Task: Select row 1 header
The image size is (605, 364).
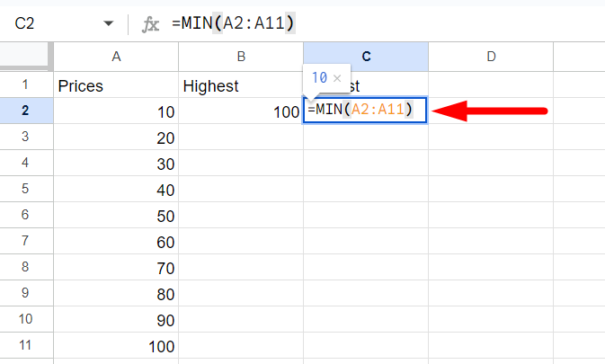Action: tap(26, 85)
